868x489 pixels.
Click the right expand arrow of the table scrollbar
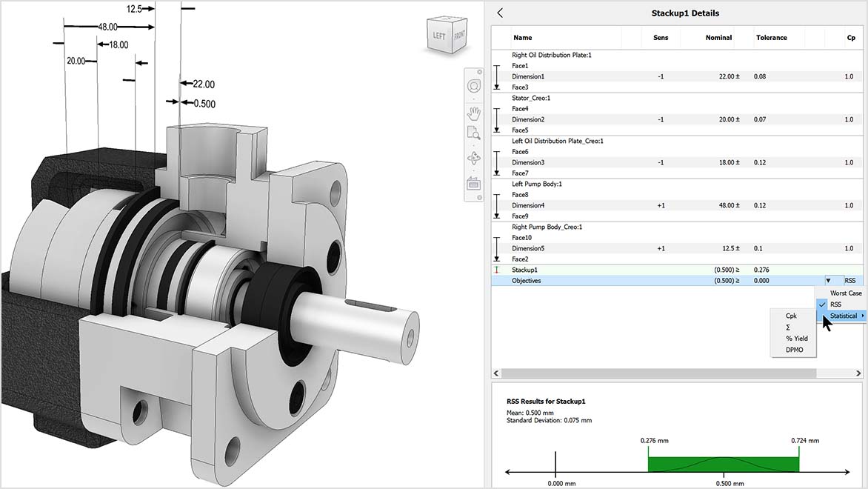pos(859,373)
